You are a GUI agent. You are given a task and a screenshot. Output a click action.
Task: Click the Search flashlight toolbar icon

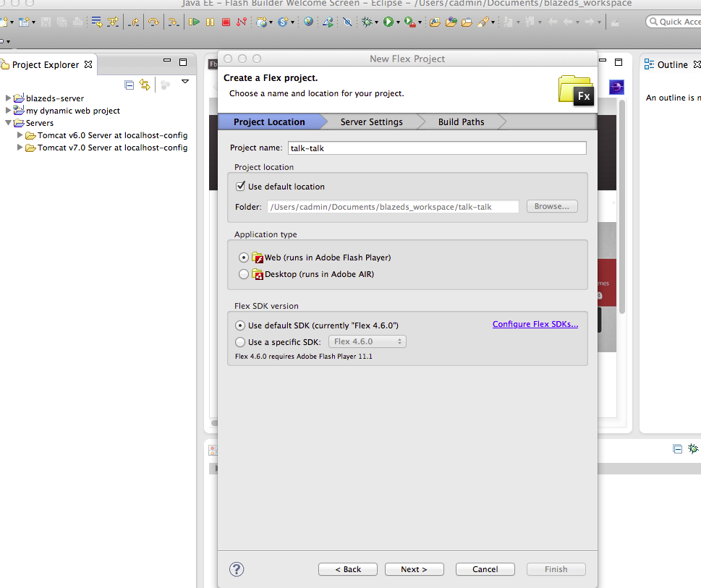click(x=483, y=22)
